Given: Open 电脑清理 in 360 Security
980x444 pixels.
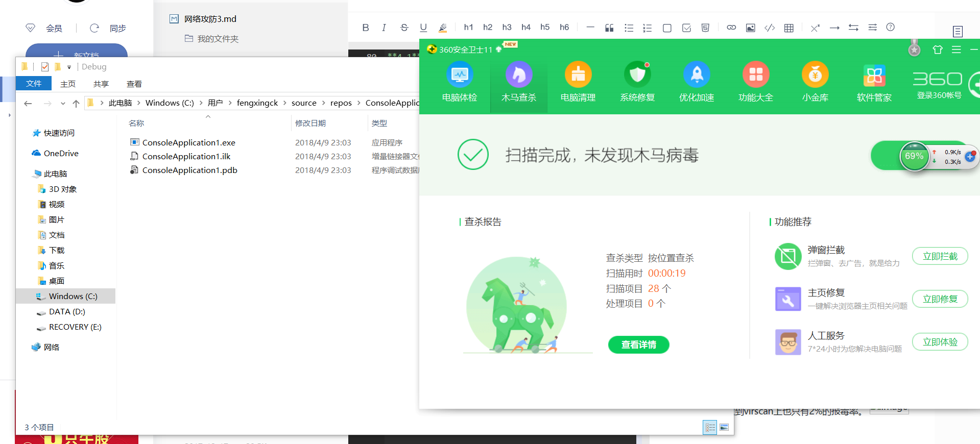Looking at the screenshot, I should 578,82.
